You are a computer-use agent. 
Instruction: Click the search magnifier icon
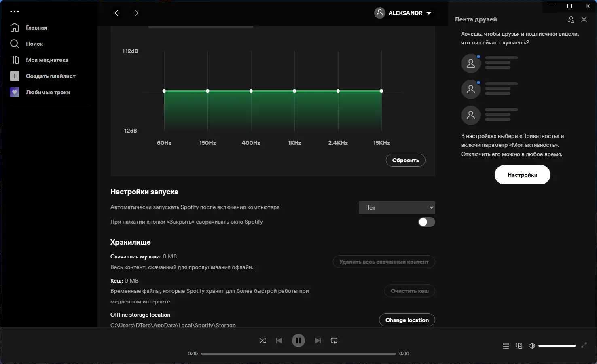[x=15, y=44]
